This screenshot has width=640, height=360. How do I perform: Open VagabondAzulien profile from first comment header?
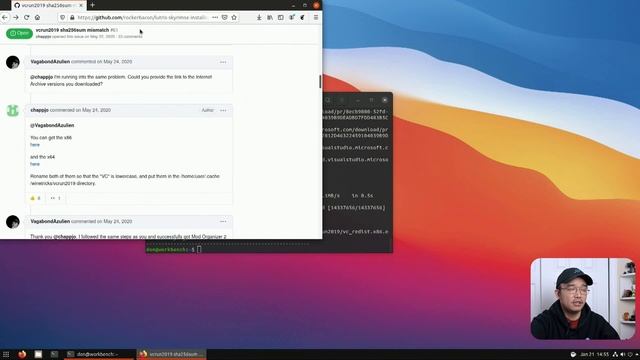[x=50, y=62]
